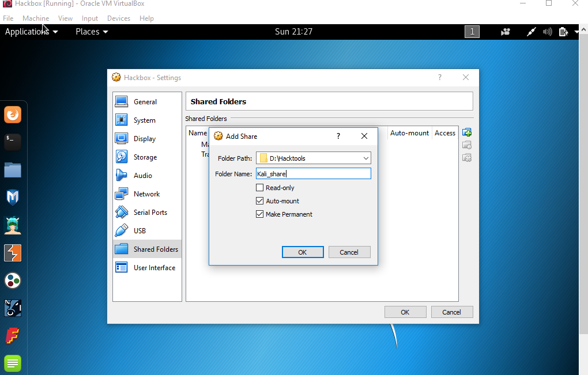
Task: Click the Access column header
Action: coord(445,133)
